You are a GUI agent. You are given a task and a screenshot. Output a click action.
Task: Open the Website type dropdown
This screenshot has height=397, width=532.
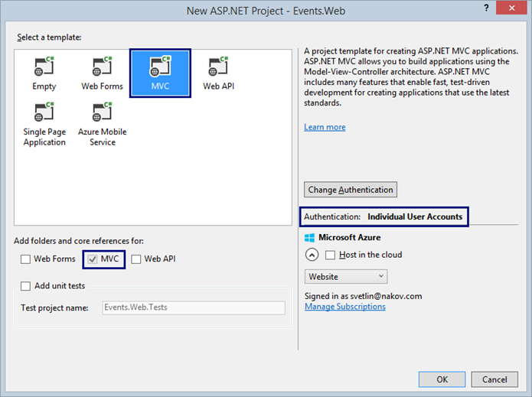point(346,276)
